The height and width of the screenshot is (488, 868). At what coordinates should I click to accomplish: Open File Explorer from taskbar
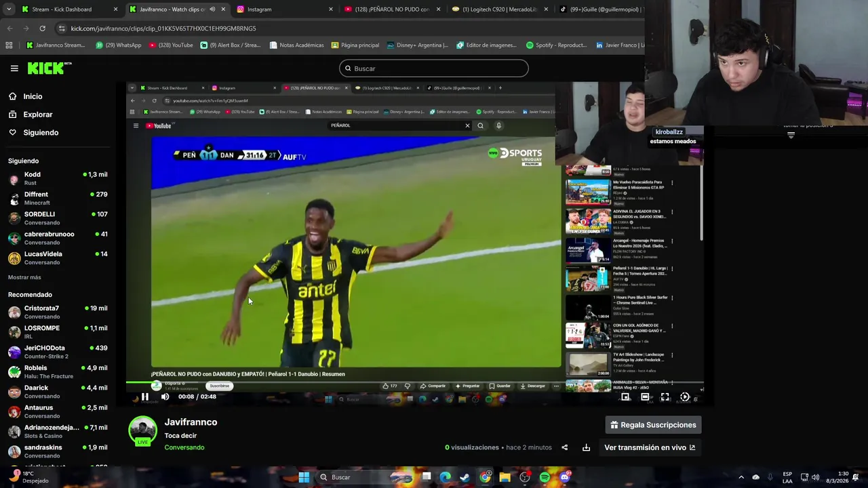click(505, 477)
